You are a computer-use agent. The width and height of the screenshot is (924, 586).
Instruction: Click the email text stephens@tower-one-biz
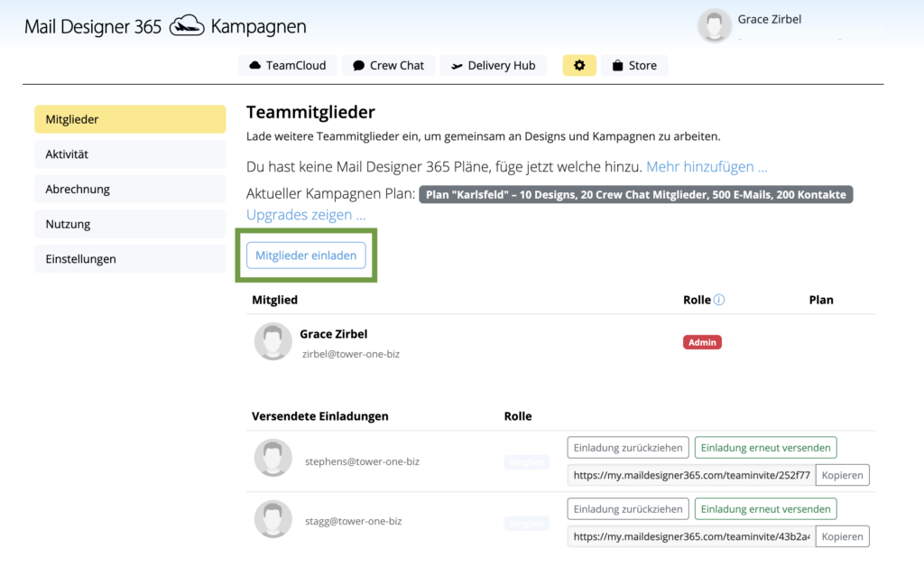(x=362, y=461)
